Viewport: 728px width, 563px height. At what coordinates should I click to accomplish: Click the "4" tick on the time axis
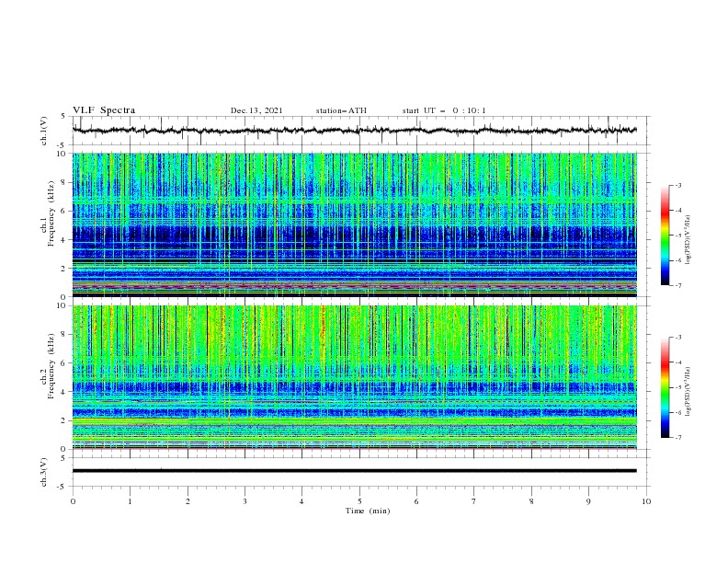301,501
